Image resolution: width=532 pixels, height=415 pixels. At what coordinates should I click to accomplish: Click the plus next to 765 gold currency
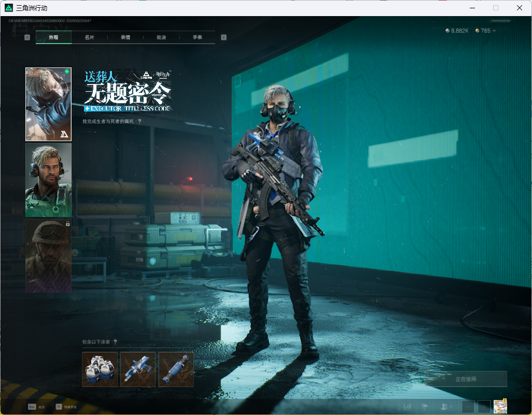tap(494, 31)
